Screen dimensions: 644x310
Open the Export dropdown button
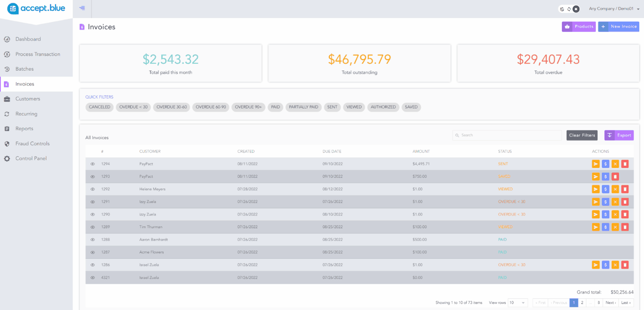point(619,135)
